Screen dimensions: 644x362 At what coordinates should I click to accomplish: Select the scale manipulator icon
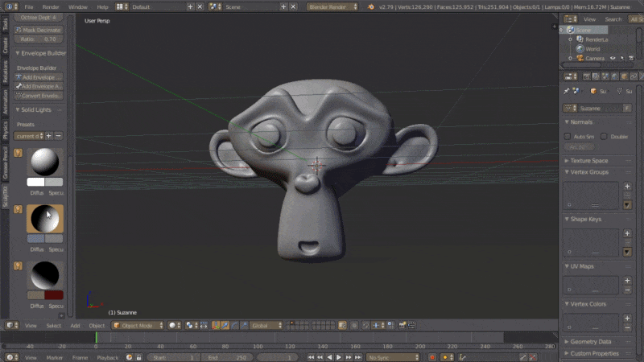[244, 326]
